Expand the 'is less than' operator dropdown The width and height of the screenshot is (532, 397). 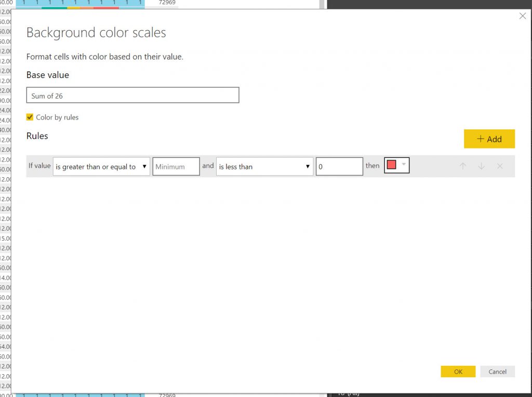coord(264,167)
